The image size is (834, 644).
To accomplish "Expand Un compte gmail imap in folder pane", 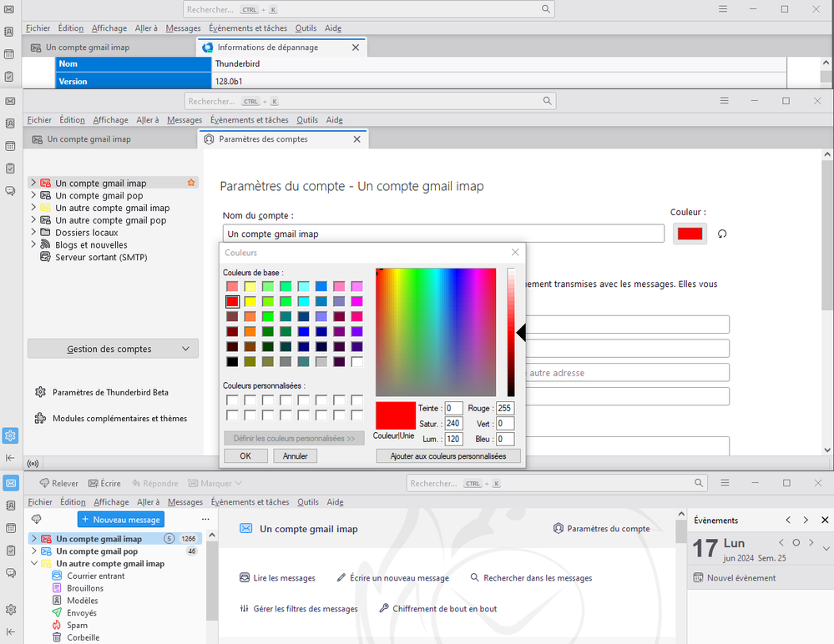I will coord(34,538).
